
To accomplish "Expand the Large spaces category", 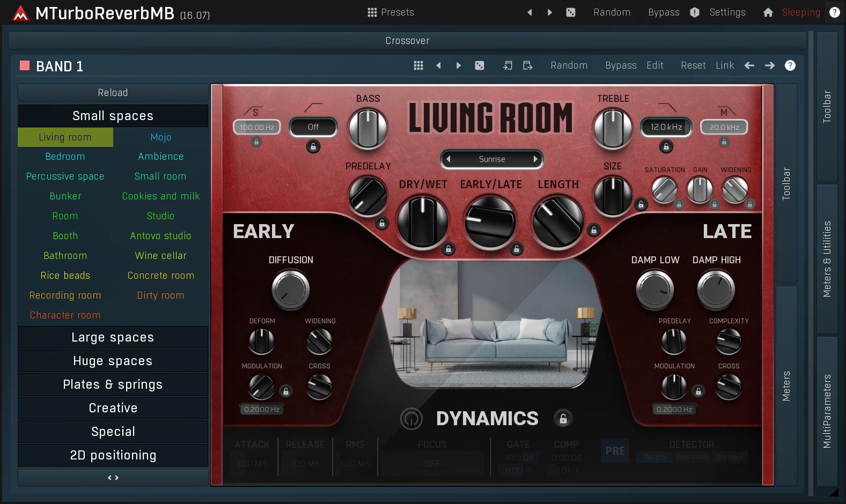I will [x=113, y=337].
